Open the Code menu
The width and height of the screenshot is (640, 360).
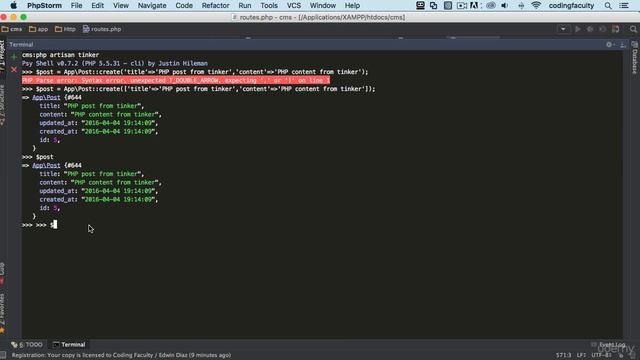coord(184,5)
